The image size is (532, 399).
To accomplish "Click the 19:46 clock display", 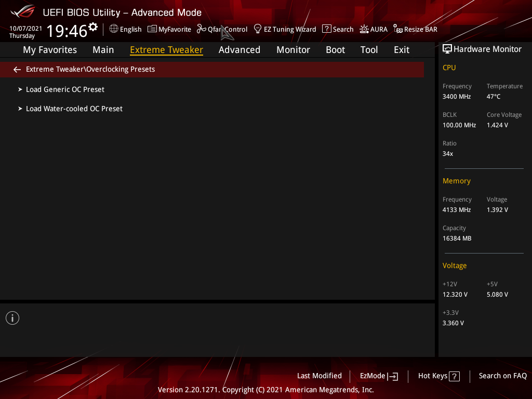I will point(67,31).
